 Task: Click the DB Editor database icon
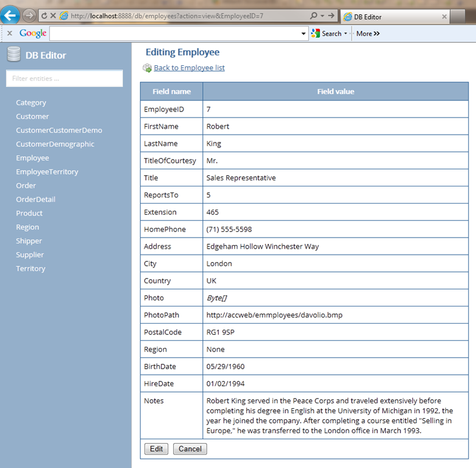coord(13,55)
